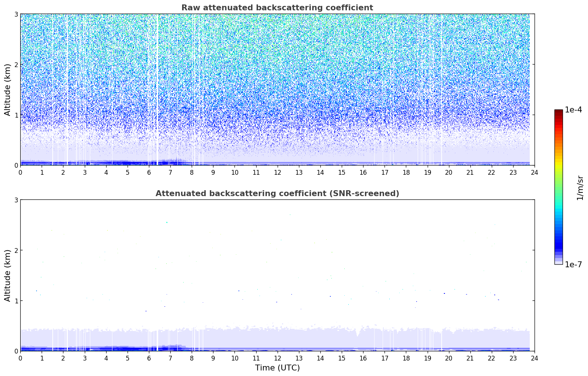Click the "1e-7" colorbar minimum label
This screenshot has height=376, width=588.
tap(573, 265)
